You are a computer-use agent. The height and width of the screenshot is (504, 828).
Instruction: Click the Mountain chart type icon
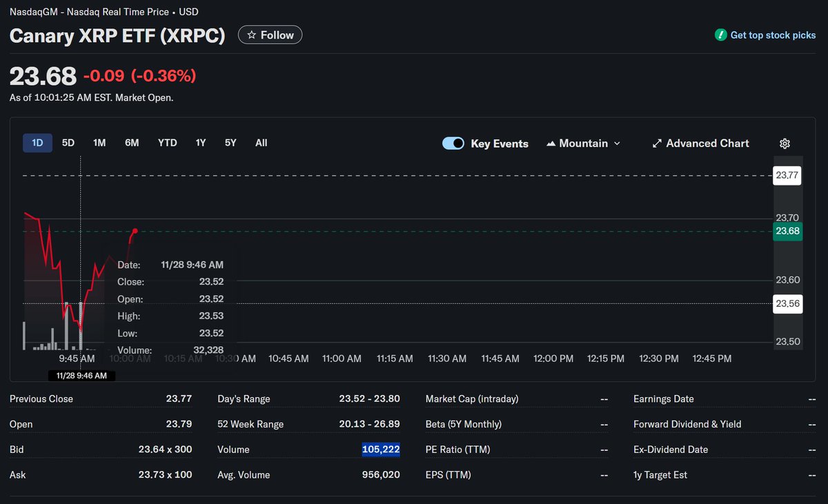coord(551,143)
